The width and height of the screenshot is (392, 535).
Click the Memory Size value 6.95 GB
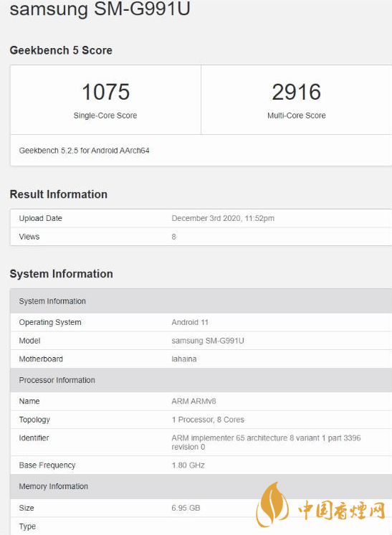pos(186,508)
